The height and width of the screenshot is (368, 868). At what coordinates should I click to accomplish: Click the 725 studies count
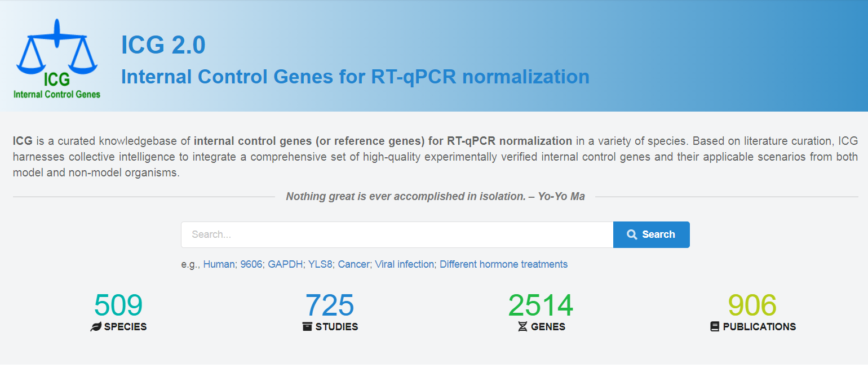tap(330, 305)
